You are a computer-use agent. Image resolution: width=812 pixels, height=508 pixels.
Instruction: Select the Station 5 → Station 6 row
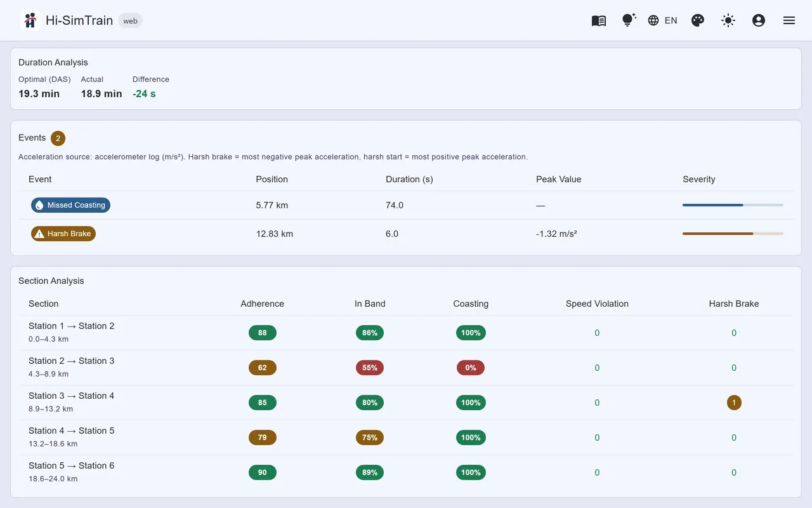click(406, 472)
